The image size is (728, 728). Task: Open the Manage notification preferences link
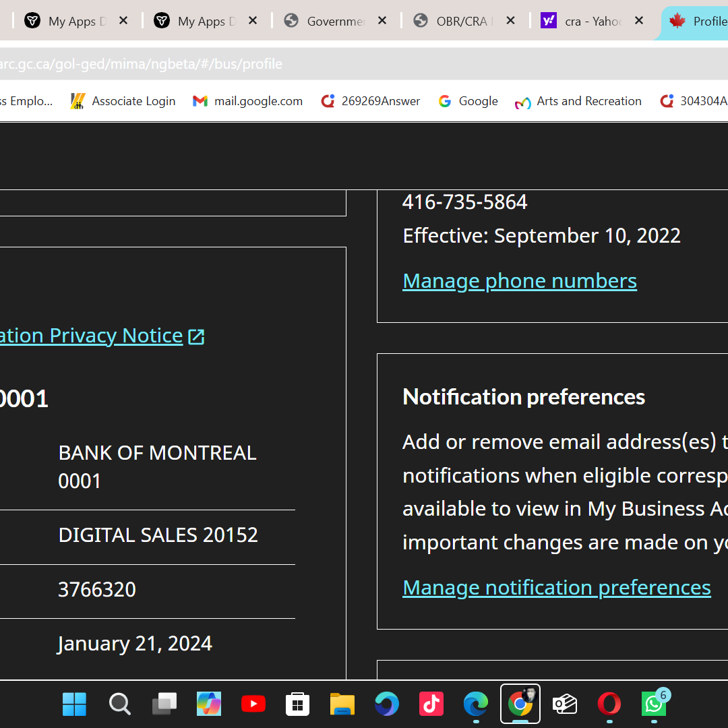[x=556, y=587]
